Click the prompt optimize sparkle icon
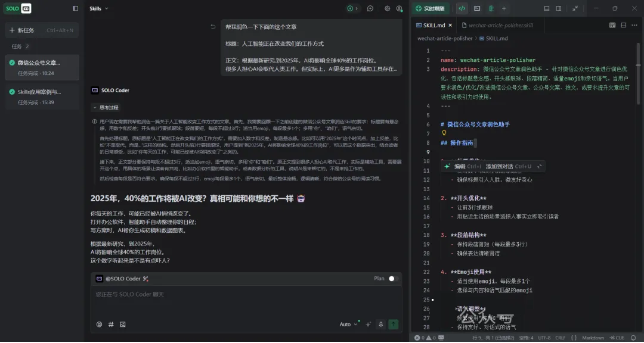Image resolution: width=644 pixels, height=343 pixels. [368, 325]
